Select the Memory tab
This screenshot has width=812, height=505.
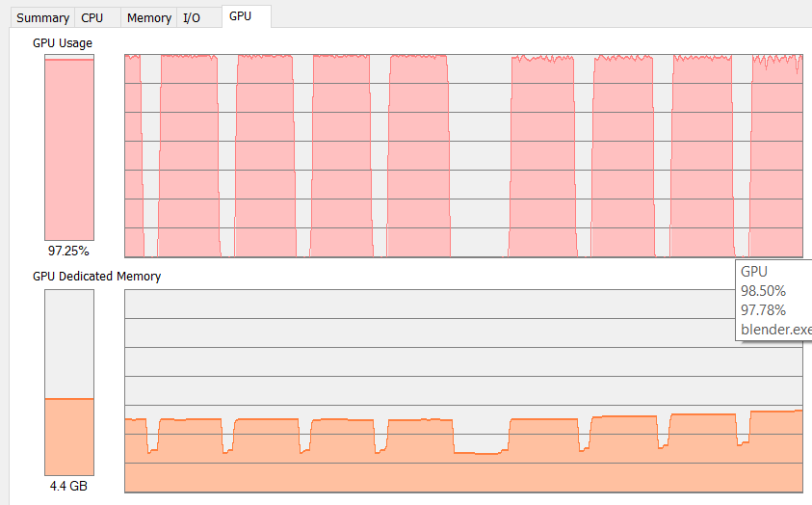pos(149,17)
